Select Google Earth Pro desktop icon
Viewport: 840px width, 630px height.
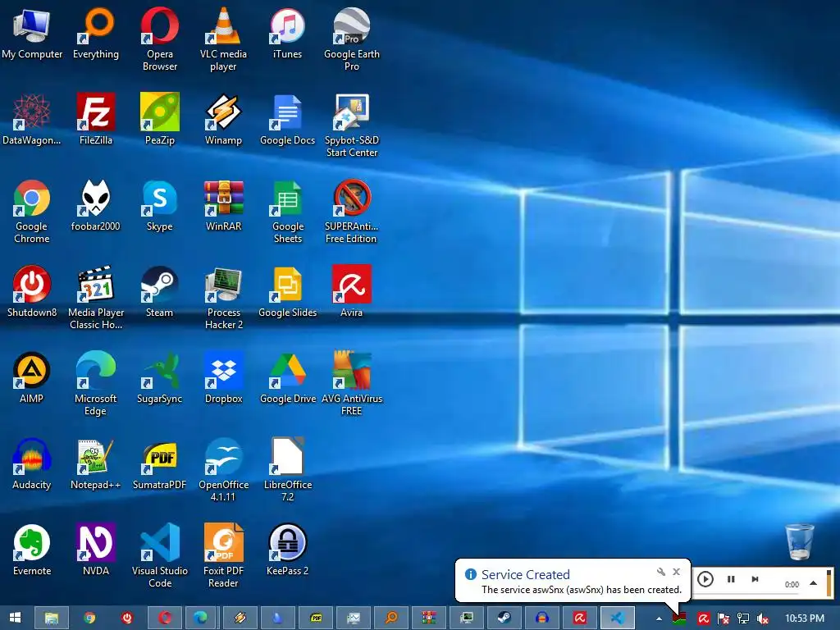pos(351,39)
